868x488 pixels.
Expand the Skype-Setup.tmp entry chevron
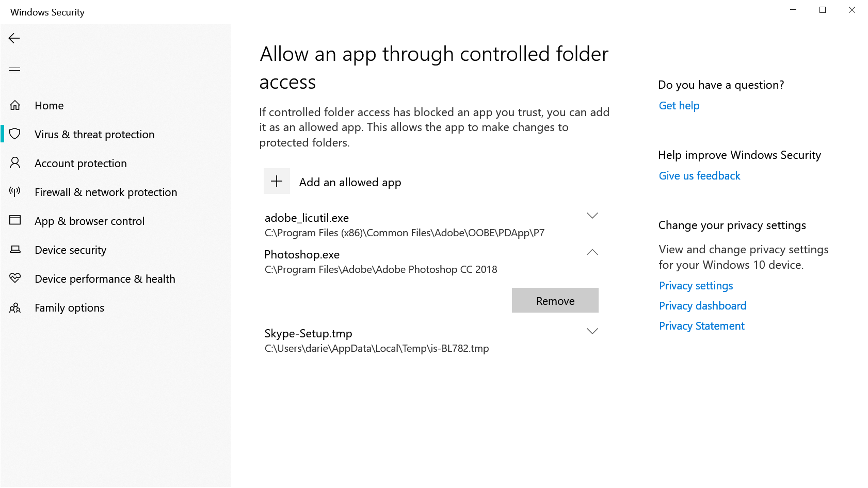[592, 331]
